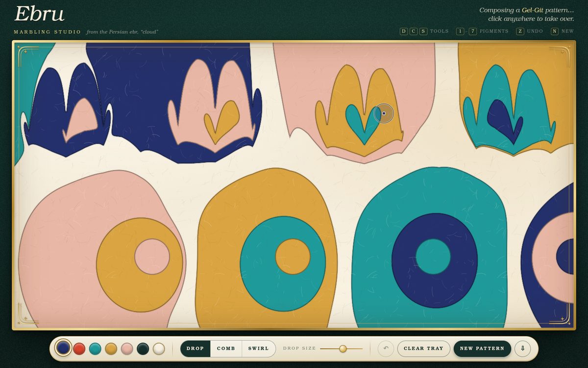Click the 7 key hint for pigments
Viewport: 588px width, 368px height.
[x=473, y=31]
